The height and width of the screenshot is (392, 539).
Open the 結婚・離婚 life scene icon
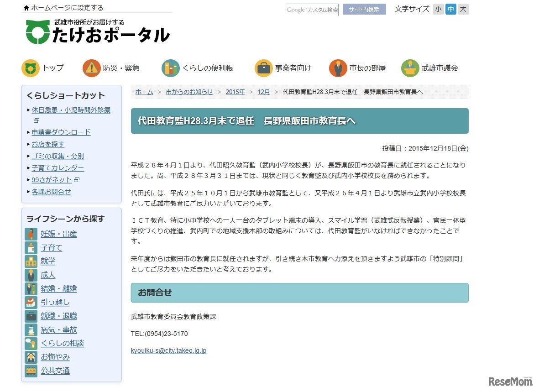[x=31, y=288]
